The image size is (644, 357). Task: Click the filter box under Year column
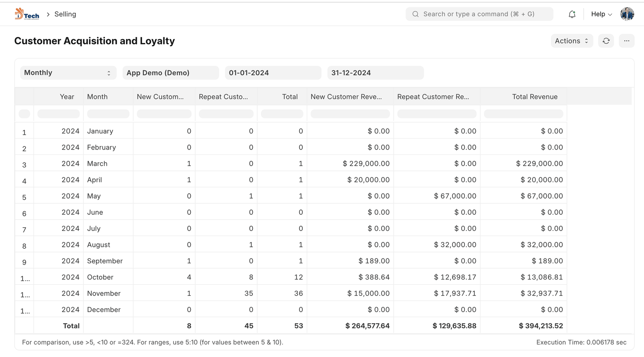(x=58, y=114)
